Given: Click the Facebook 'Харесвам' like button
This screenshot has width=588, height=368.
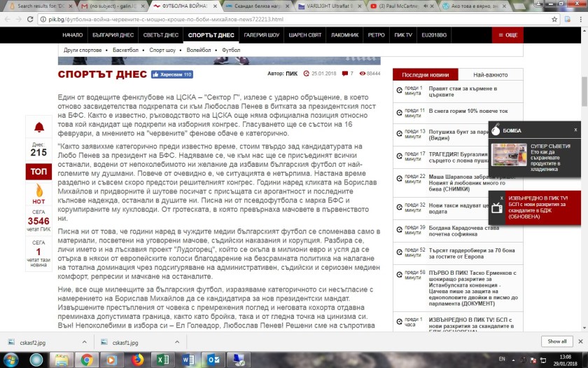Looking at the screenshot, I should 171,74.
